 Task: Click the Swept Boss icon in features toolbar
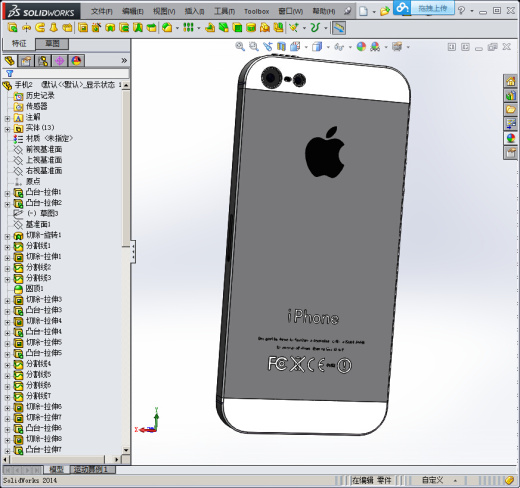(x=40, y=28)
